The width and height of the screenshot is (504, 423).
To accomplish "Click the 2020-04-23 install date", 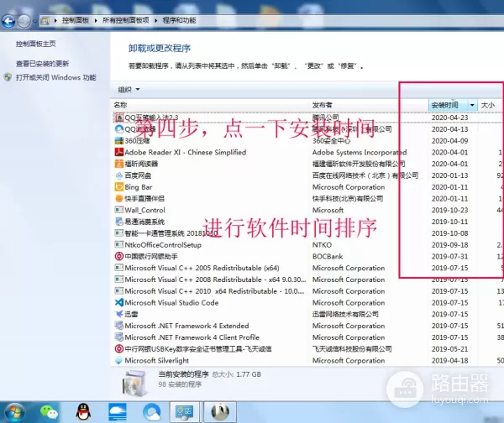I will tap(449, 117).
